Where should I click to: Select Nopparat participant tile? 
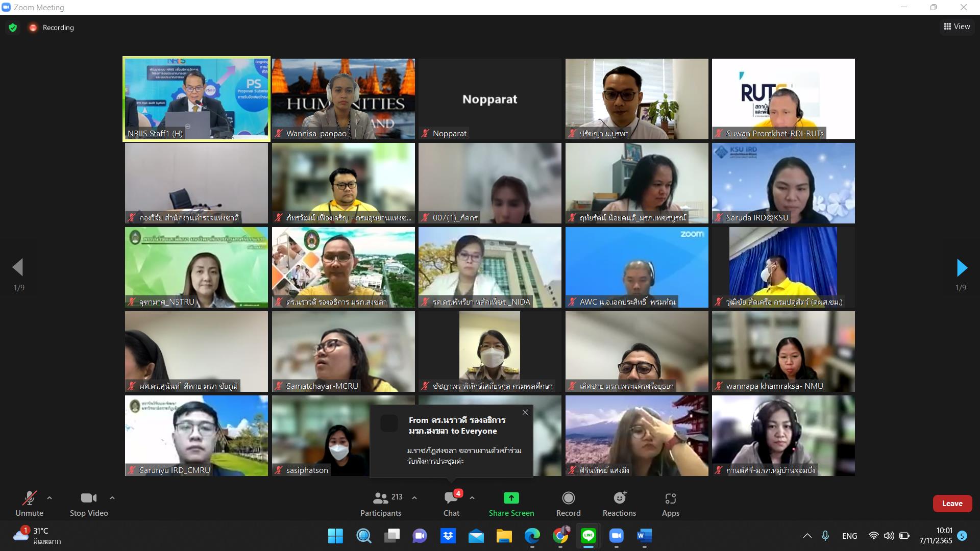(490, 99)
